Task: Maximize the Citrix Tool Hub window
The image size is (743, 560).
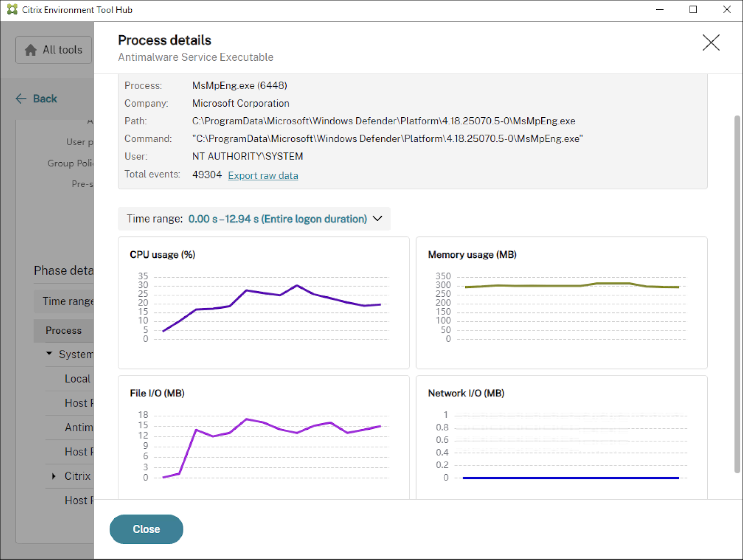Action: click(x=693, y=10)
